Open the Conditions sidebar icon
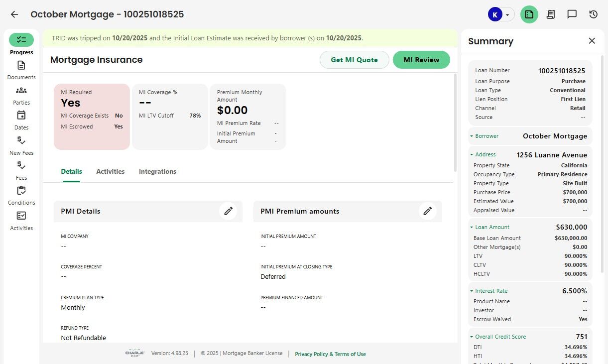 click(x=21, y=191)
